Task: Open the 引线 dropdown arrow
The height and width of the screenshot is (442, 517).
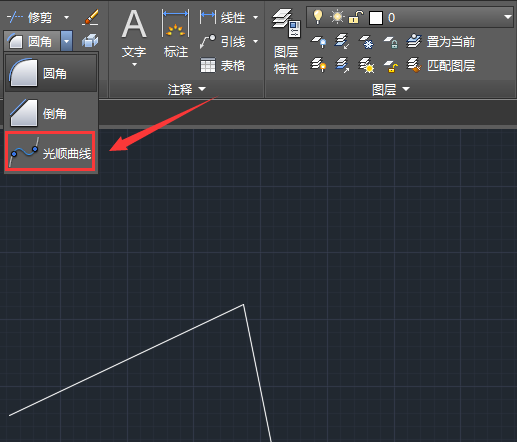Action: [255, 42]
